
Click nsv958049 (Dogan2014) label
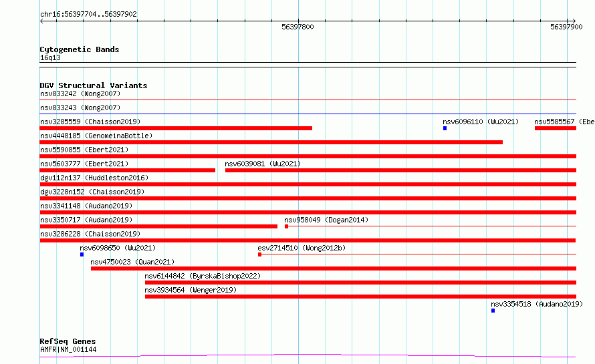click(326, 220)
